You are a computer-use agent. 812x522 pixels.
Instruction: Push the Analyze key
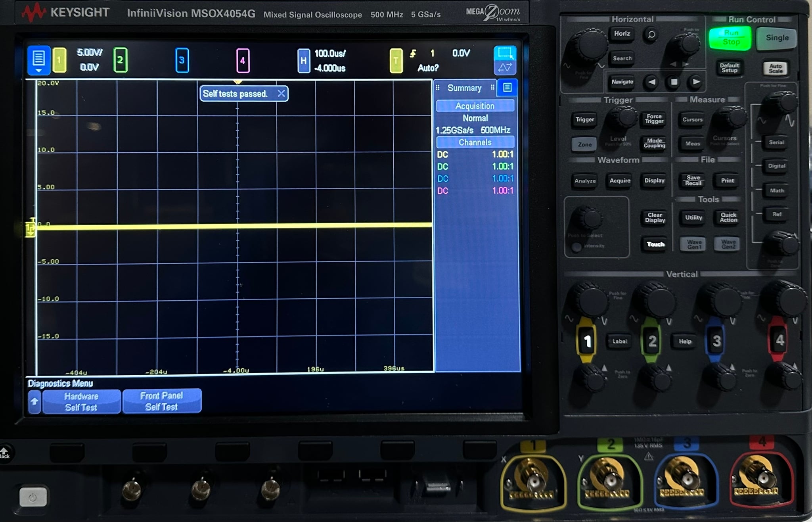585,181
